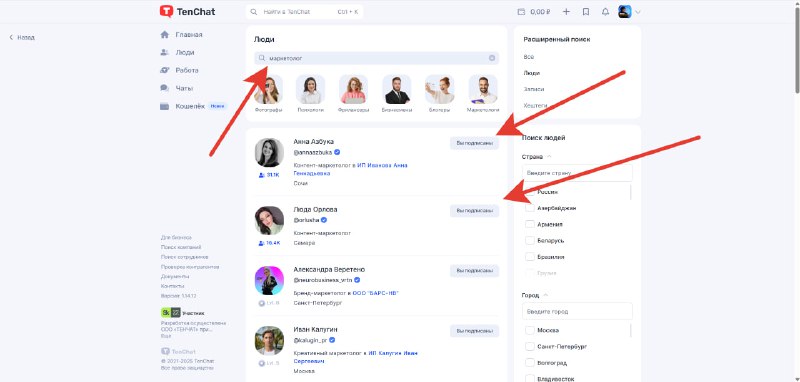This screenshot has width=800, height=382.
Task: Tick the Беларусь country checkbox
Action: coord(530,241)
